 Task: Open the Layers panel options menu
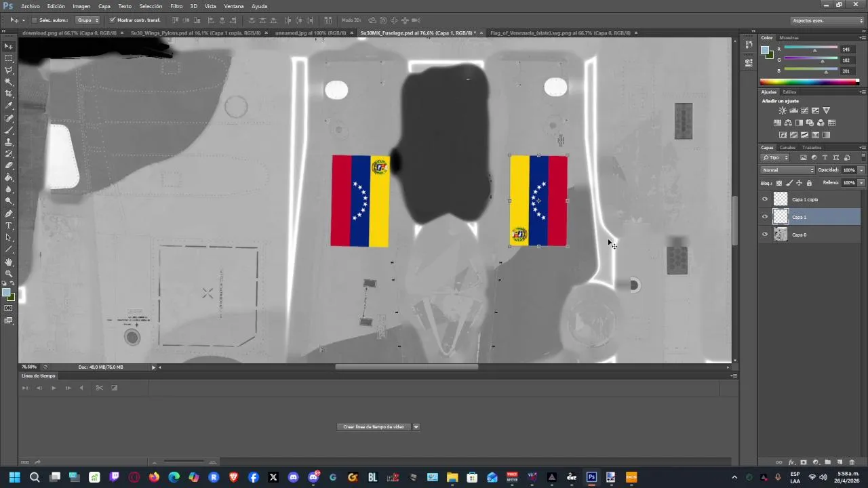863,148
